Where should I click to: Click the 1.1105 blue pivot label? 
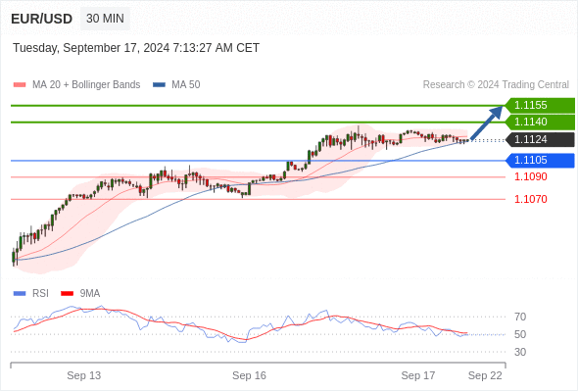pos(540,161)
